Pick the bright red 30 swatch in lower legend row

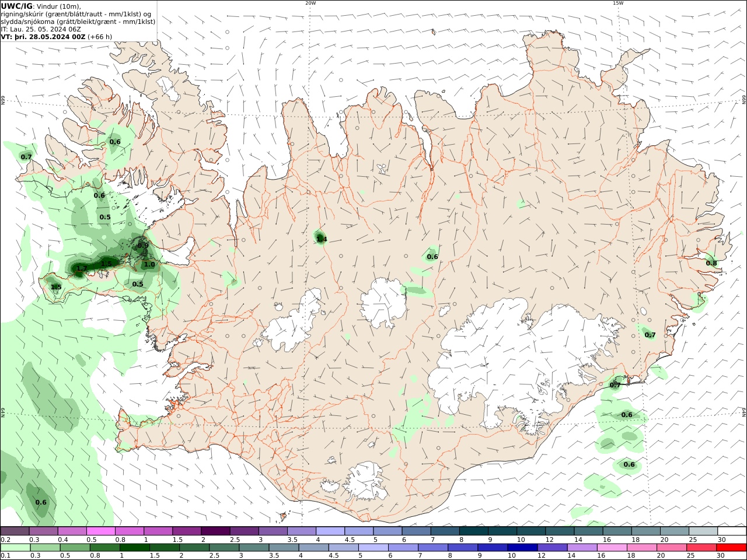click(731, 548)
